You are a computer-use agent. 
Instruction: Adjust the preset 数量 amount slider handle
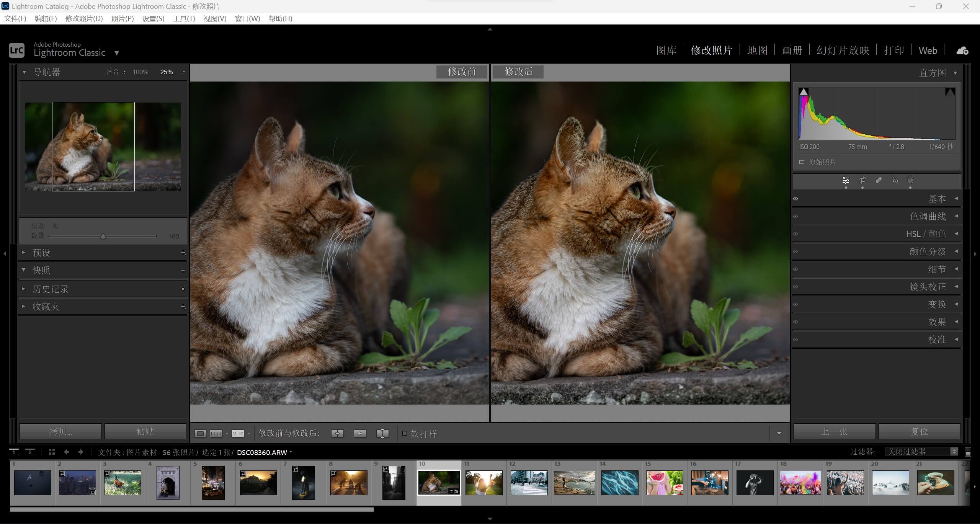(103, 237)
